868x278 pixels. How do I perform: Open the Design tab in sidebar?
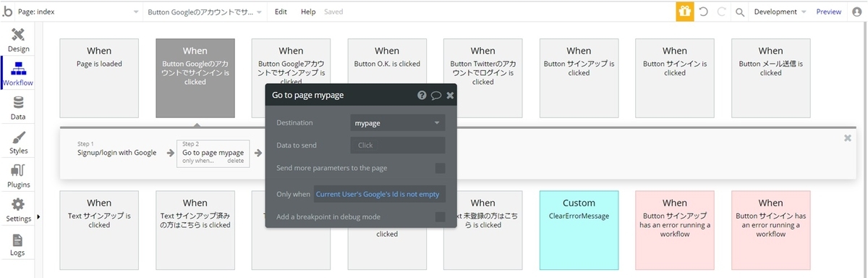(x=18, y=40)
